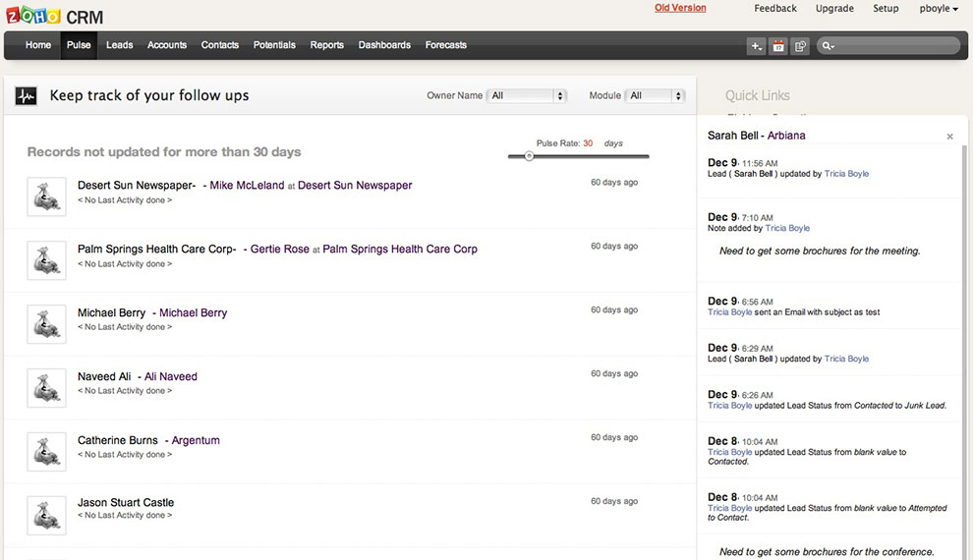973x560 pixels.
Task: Open the Argentum link
Action: 196,441
